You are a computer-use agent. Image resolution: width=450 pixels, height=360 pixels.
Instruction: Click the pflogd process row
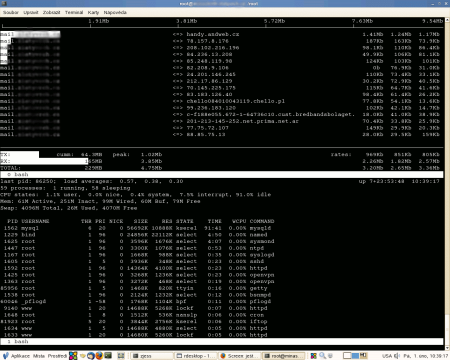coord(137,301)
